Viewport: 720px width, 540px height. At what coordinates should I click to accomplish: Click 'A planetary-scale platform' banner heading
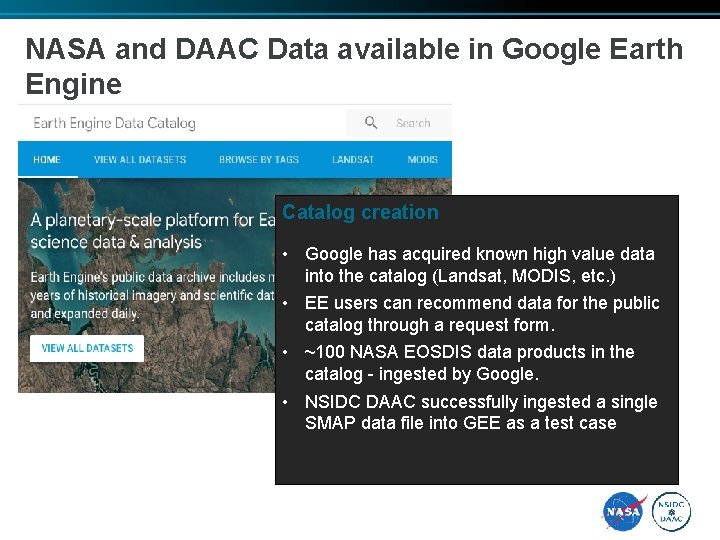[153, 231]
